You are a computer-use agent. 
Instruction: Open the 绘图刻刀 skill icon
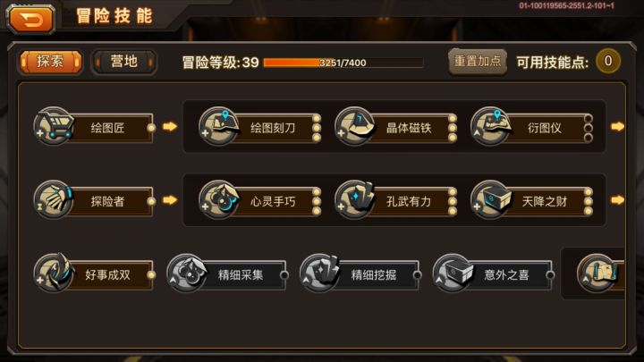click(x=219, y=126)
